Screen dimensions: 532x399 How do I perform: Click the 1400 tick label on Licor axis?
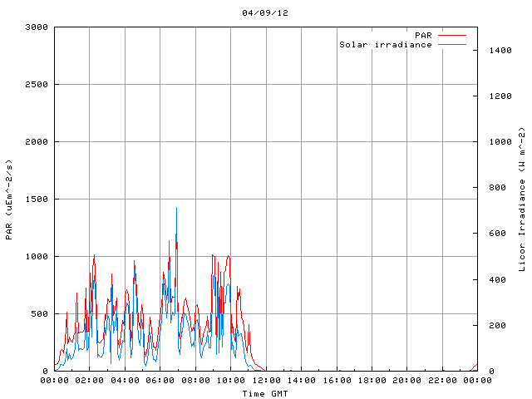coord(500,51)
